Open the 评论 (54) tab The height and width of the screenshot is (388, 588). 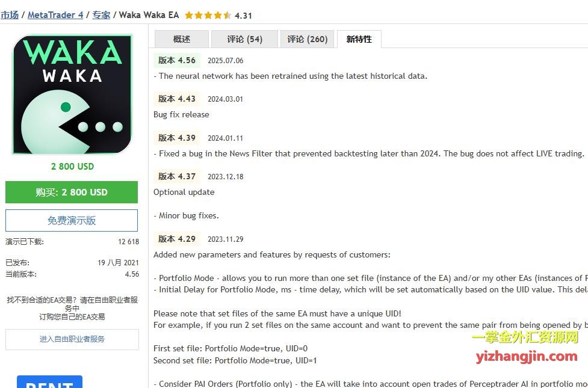[x=244, y=39]
